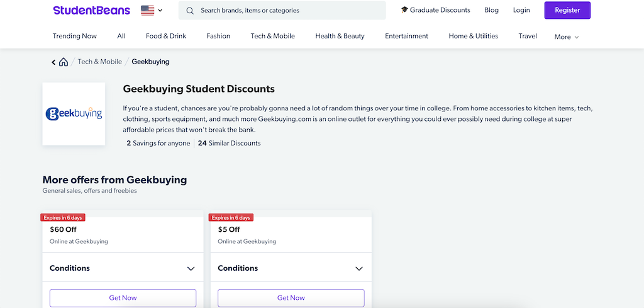Click the Geekbuying breadcrumb text

(150, 62)
